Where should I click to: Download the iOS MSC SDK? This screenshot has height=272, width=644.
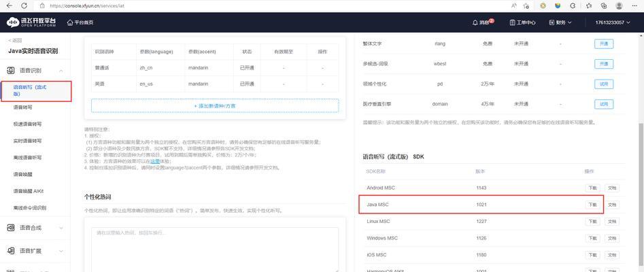click(592, 255)
